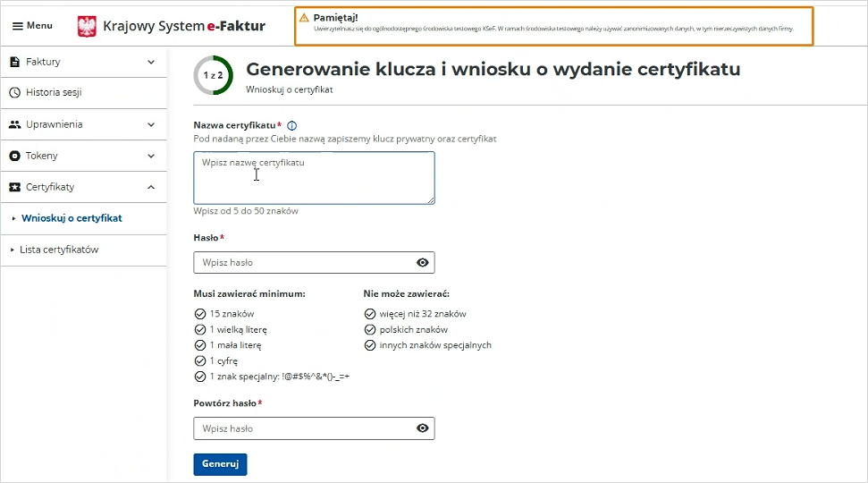Select Wnioskuj o certyfikat menu item
This screenshot has height=483, width=868.
coord(72,218)
